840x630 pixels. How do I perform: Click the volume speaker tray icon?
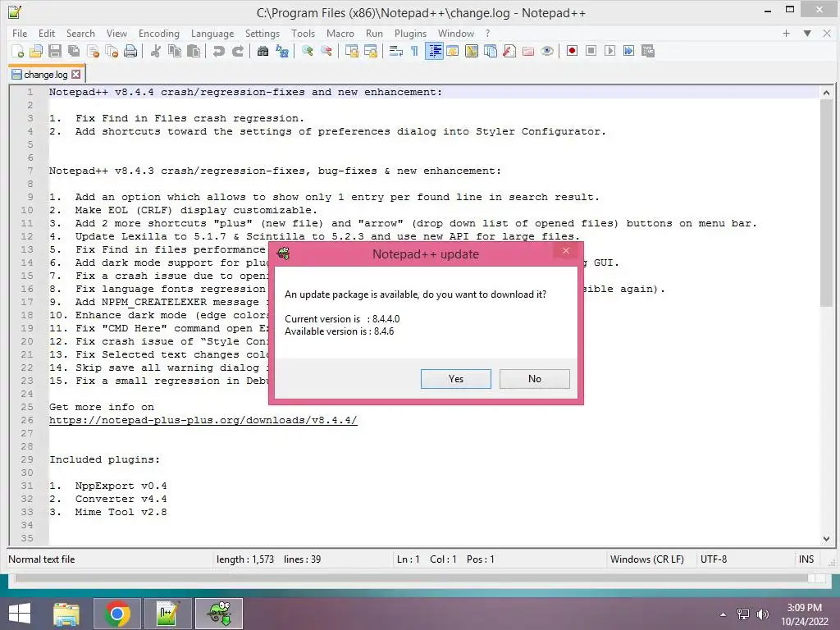click(x=762, y=614)
